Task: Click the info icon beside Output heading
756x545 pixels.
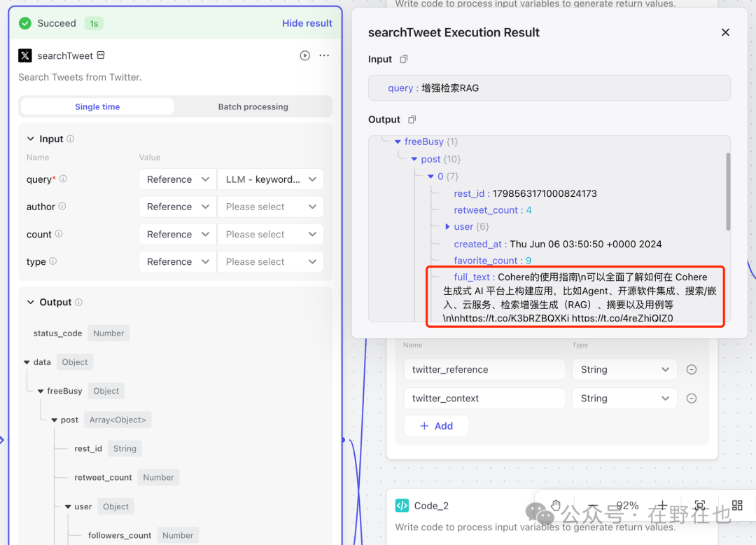Action: (78, 303)
